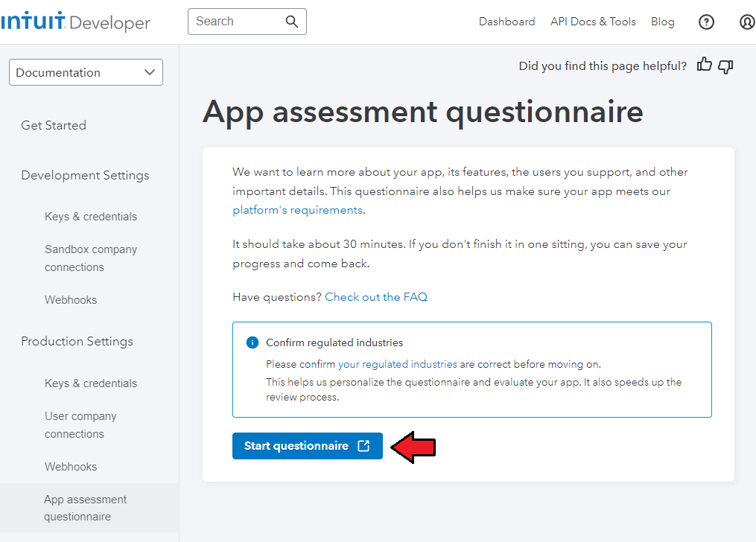Follow the platform's requirements link
This screenshot has height=542, width=756.
[x=297, y=210]
